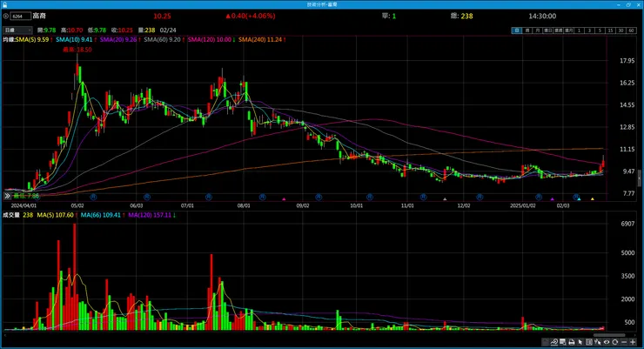The image size is (644, 349).
Task: Click the gray triangle marker after 11/01
Action: [445, 199]
